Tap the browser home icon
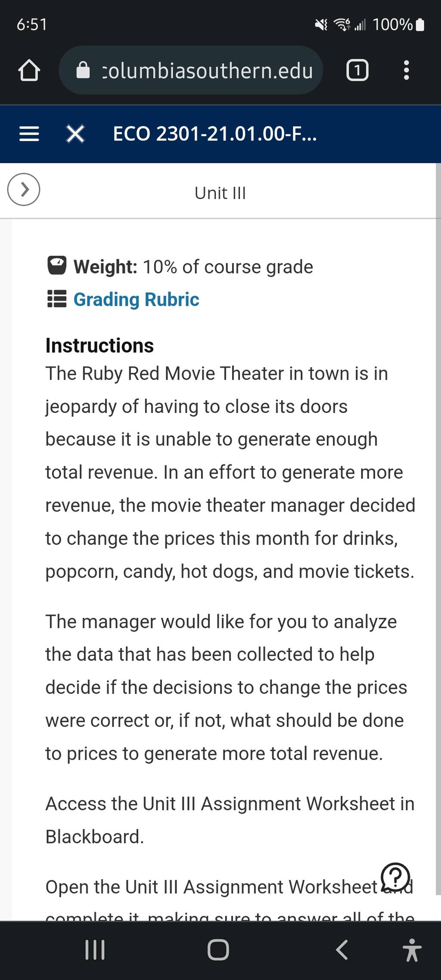The image size is (441, 980). (29, 70)
